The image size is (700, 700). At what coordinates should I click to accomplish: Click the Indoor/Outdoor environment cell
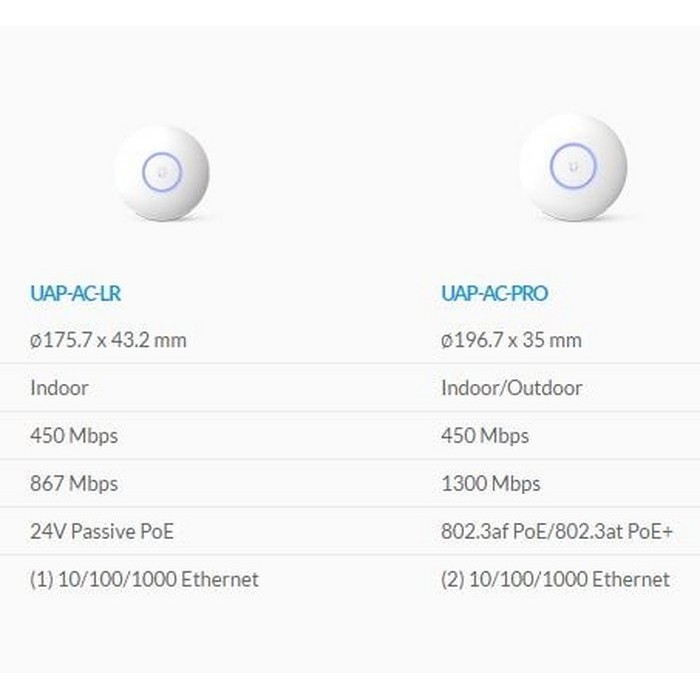511,388
